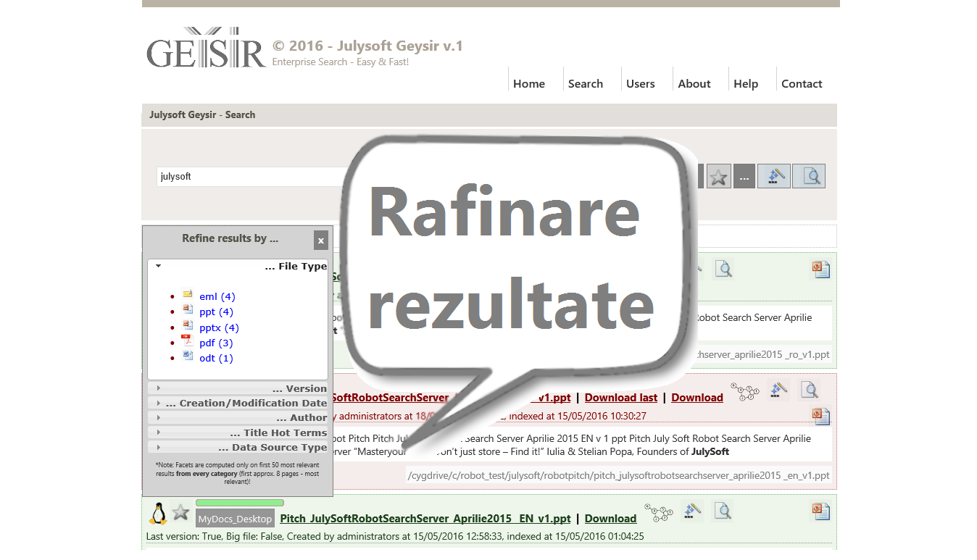The height and width of the screenshot is (560, 977).
Task: Open the Contact page
Action: pos(802,83)
